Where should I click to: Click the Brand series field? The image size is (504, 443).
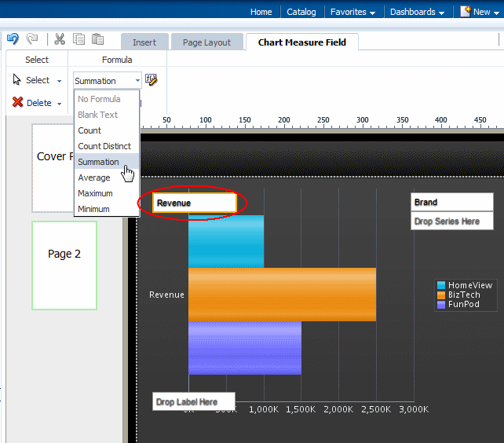click(x=452, y=202)
